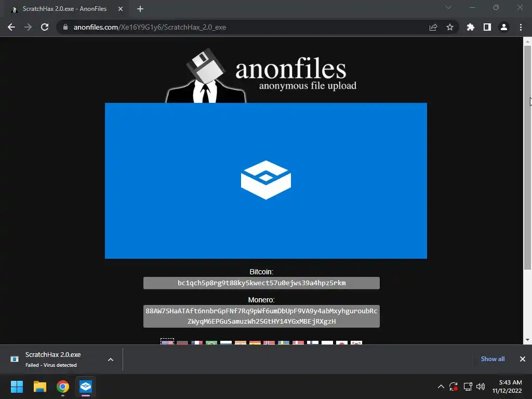The height and width of the screenshot is (399, 532).
Task: Open the Chrome profile menu
Action: click(x=504, y=27)
